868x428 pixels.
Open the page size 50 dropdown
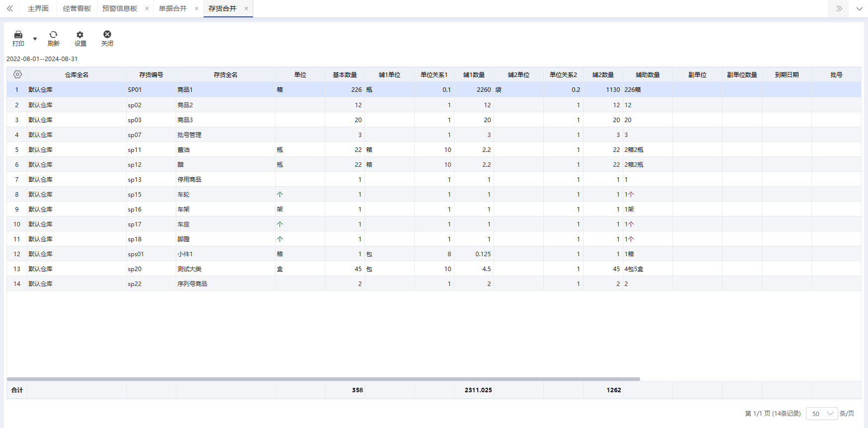point(822,414)
